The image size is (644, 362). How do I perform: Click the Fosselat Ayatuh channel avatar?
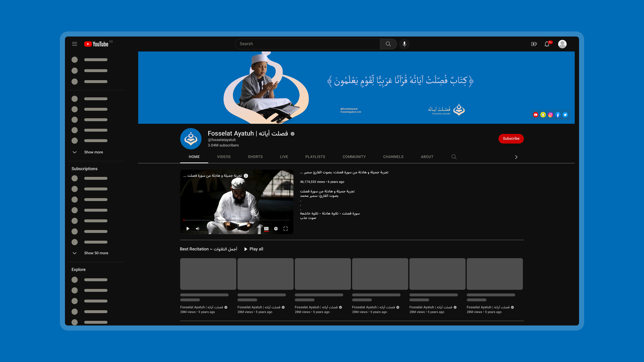click(191, 139)
